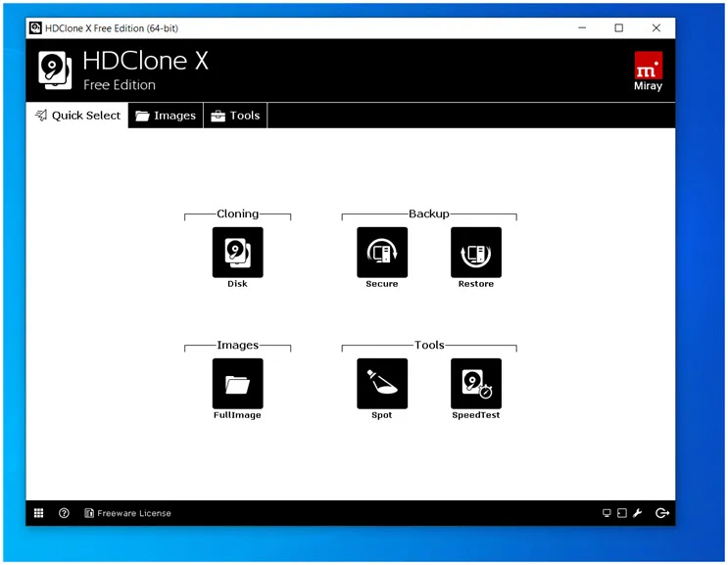Open the Tools tab

click(x=235, y=116)
